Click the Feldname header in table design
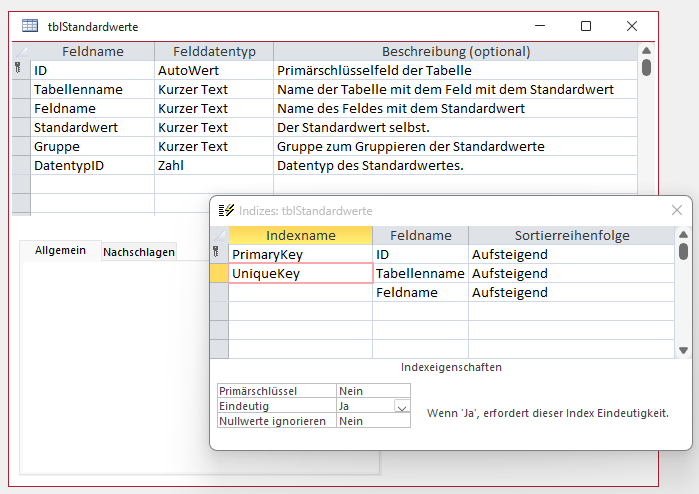The image size is (699, 494). (93, 52)
